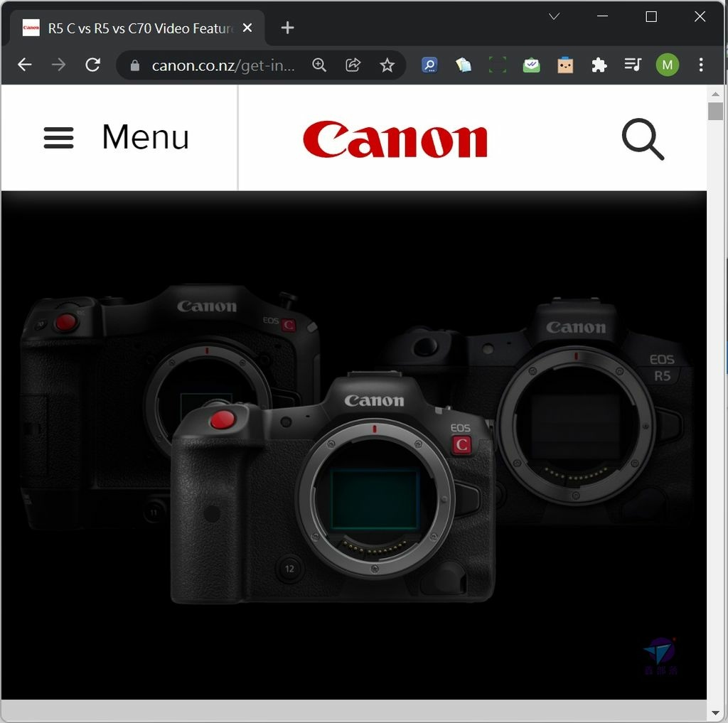Open the green checkmark mail extension

[531, 65]
